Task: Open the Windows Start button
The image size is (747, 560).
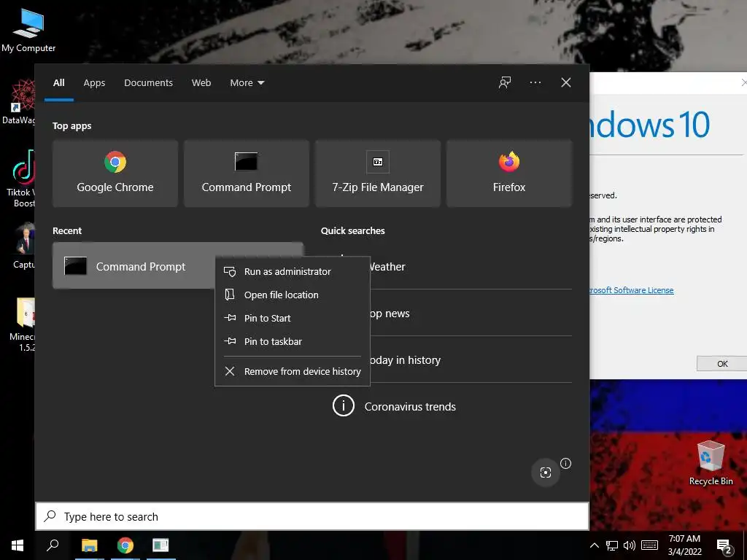Action: click(x=18, y=545)
